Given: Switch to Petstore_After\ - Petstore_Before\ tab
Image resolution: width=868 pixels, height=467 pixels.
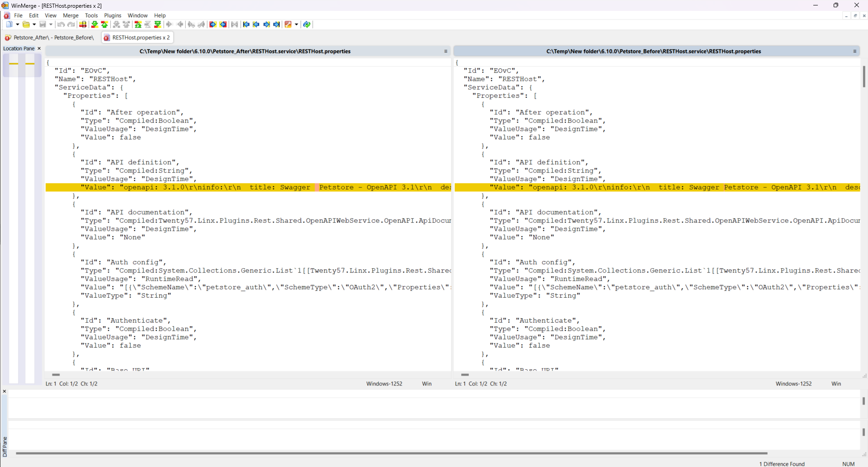Looking at the screenshot, I should pos(50,38).
